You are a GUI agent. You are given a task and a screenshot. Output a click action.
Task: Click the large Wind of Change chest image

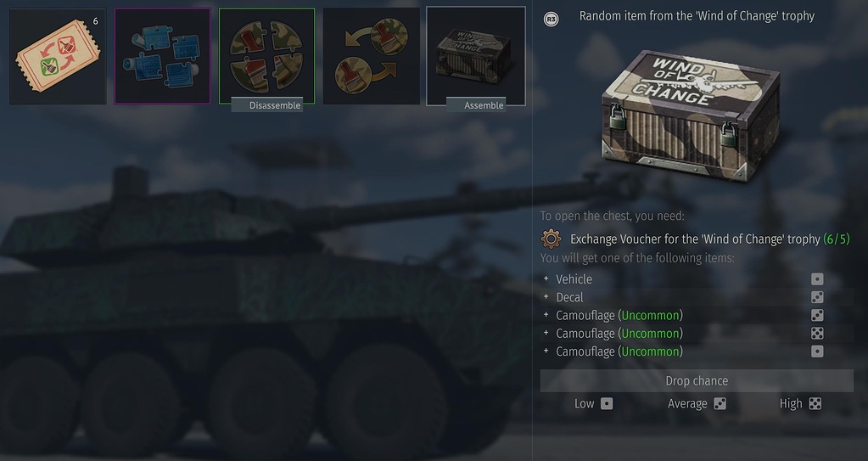[x=691, y=116]
